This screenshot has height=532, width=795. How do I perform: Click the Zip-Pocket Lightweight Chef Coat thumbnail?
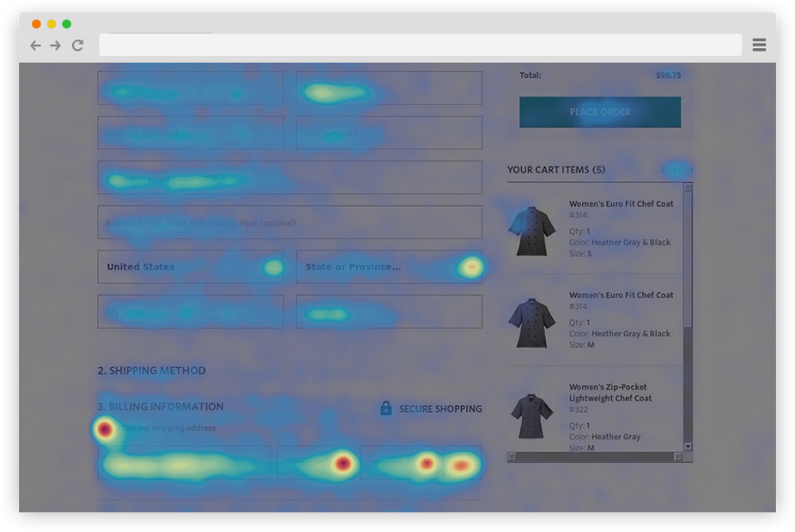pyautogui.click(x=531, y=416)
